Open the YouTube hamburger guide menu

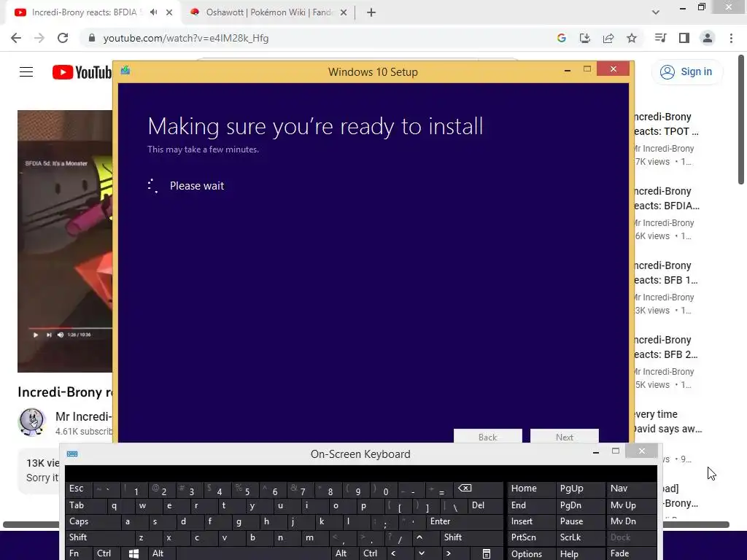(26, 72)
